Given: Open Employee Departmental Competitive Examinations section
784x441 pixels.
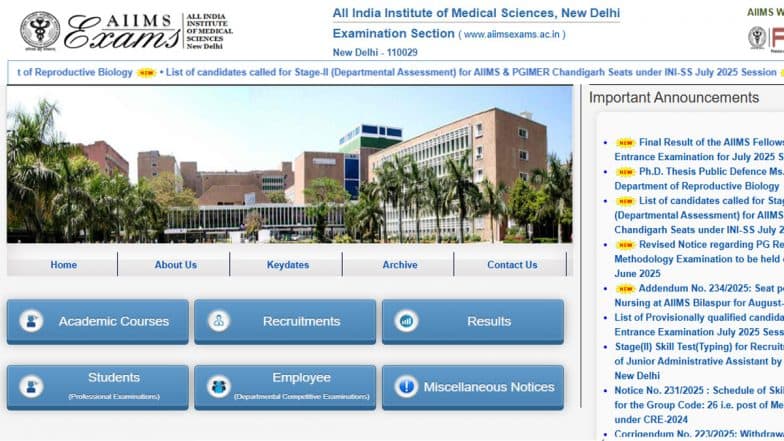Looking at the screenshot, I should pos(285,387).
